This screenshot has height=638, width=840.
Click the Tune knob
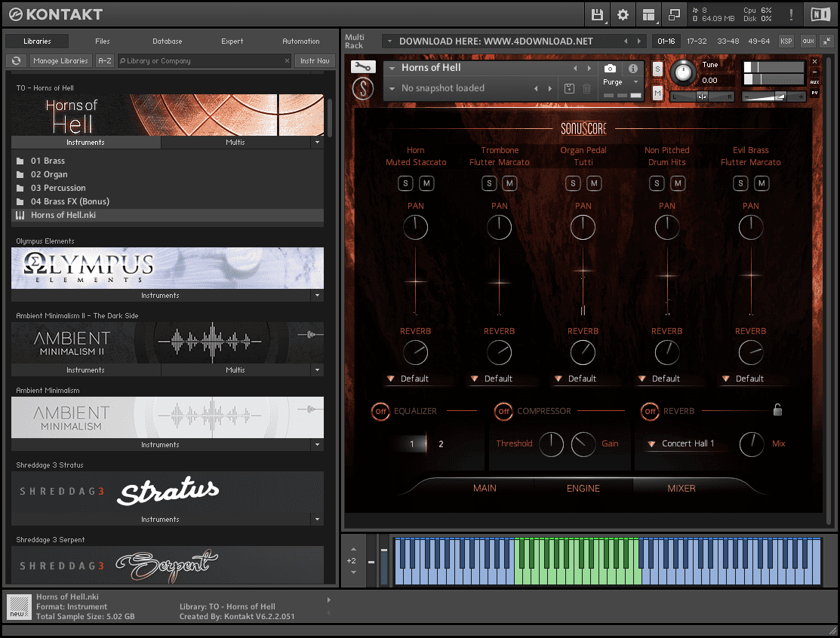683,72
